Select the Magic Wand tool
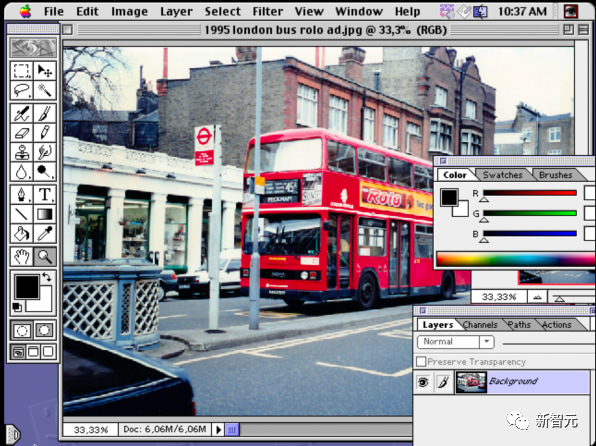The image size is (596, 446). click(x=45, y=90)
